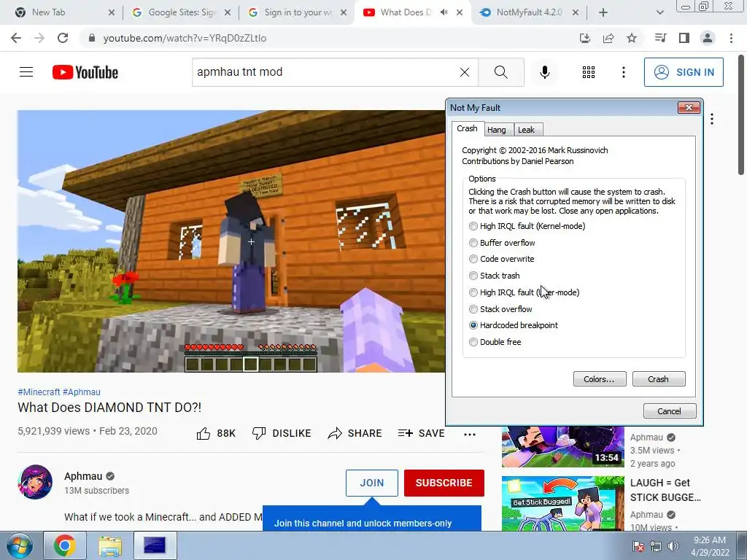The height and width of the screenshot is (560, 747).
Task: Click Cancel in Not My Fault
Action: point(670,411)
